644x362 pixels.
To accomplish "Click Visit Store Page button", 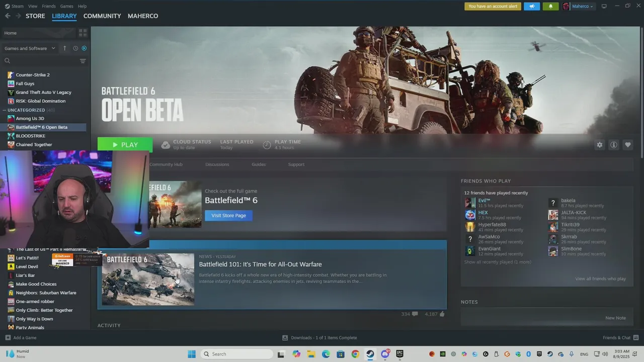I will coord(228,215).
